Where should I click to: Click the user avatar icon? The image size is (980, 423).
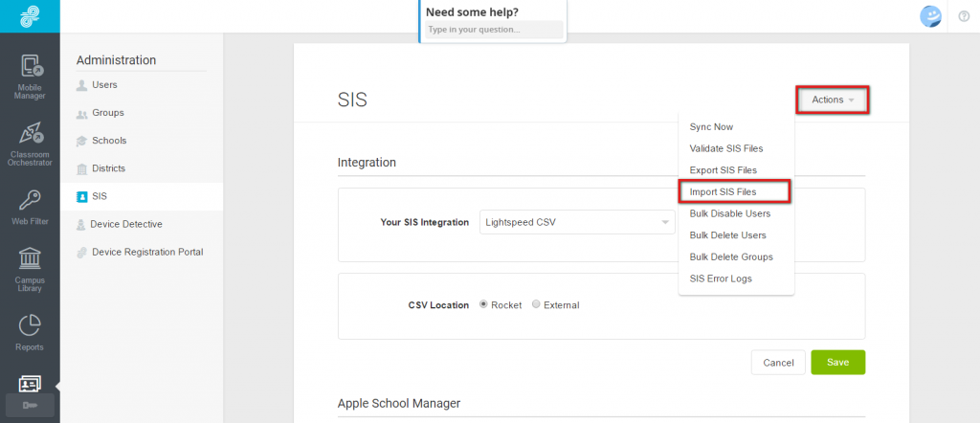(x=930, y=16)
